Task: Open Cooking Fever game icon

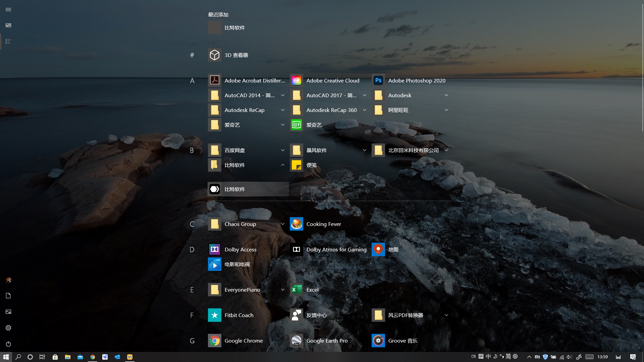Action: click(297, 224)
